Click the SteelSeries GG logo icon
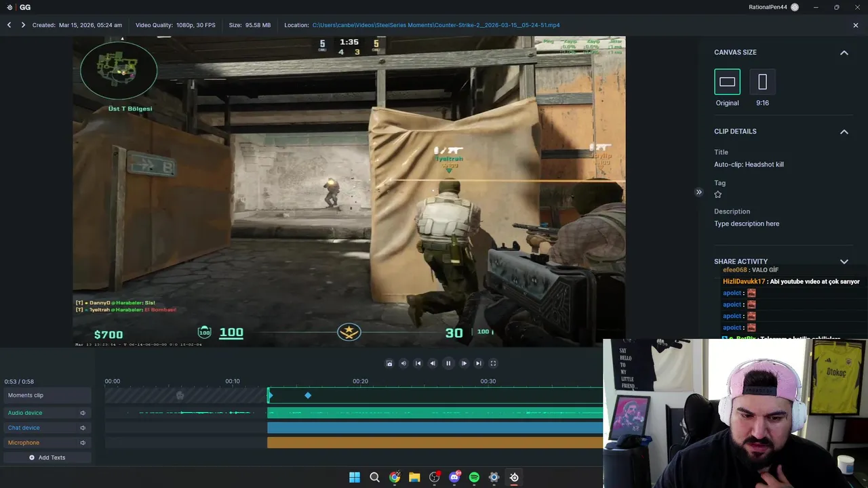The height and width of the screenshot is (488, 868). click(9, 7)
